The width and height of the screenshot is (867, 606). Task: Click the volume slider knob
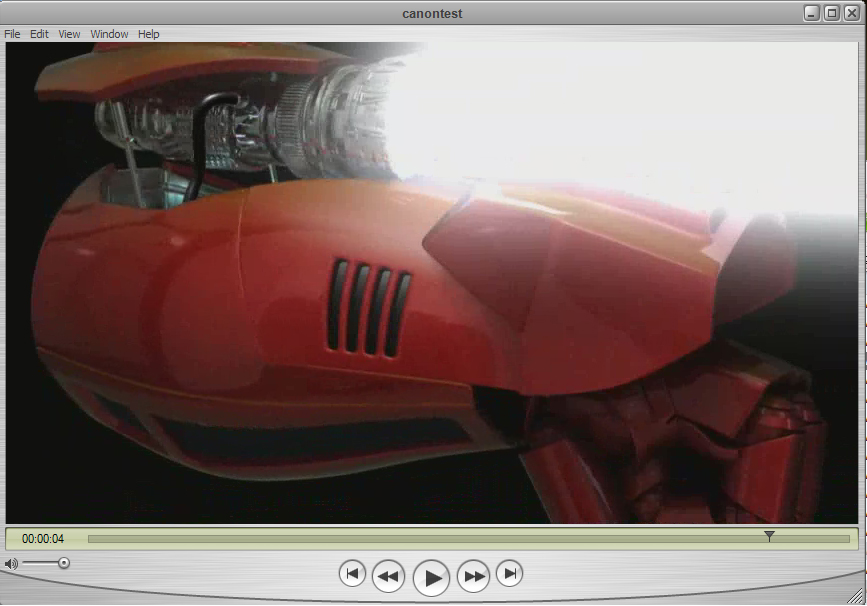64,563
